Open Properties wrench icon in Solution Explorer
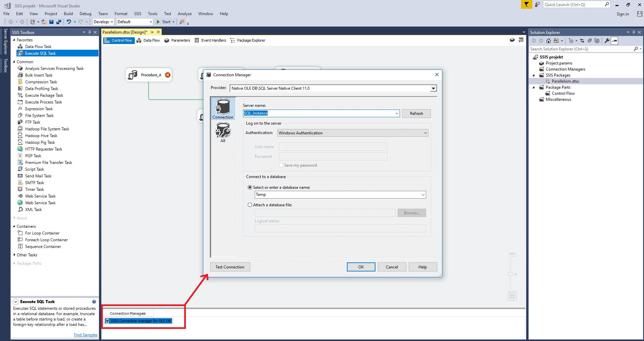Screen dimensions: 644x341 click(607, 41)
